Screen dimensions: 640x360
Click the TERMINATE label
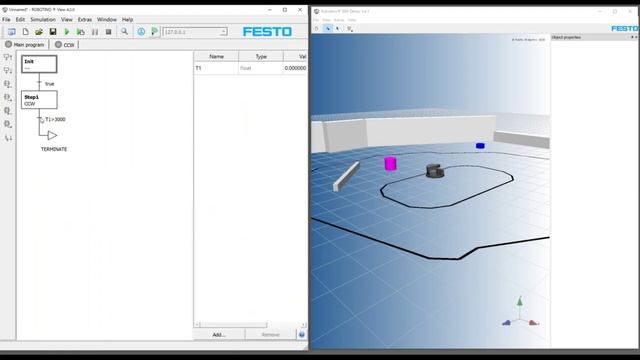(54, 149)
